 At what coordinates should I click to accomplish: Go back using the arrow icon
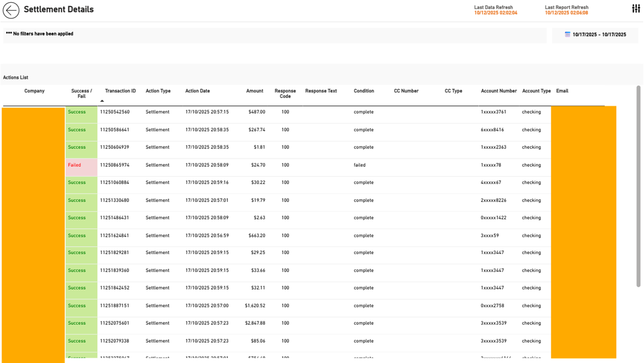click(x=11, y=10)
